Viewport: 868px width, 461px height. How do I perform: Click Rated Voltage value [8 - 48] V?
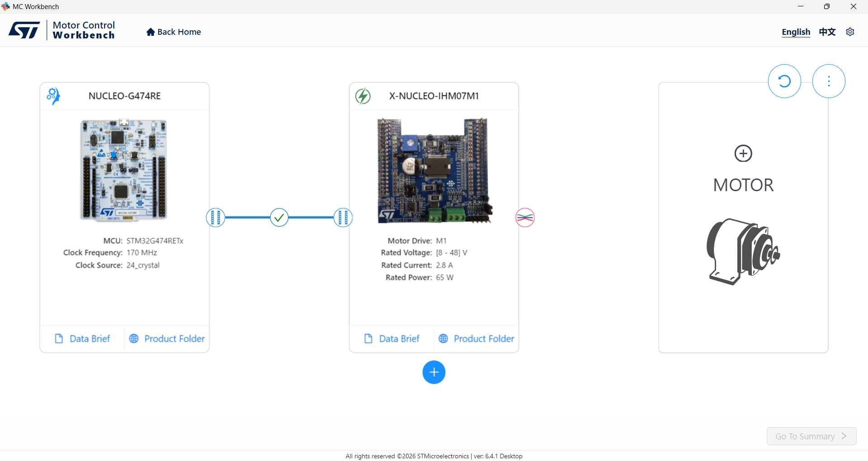pyautogui.click(x=452, y=253)
